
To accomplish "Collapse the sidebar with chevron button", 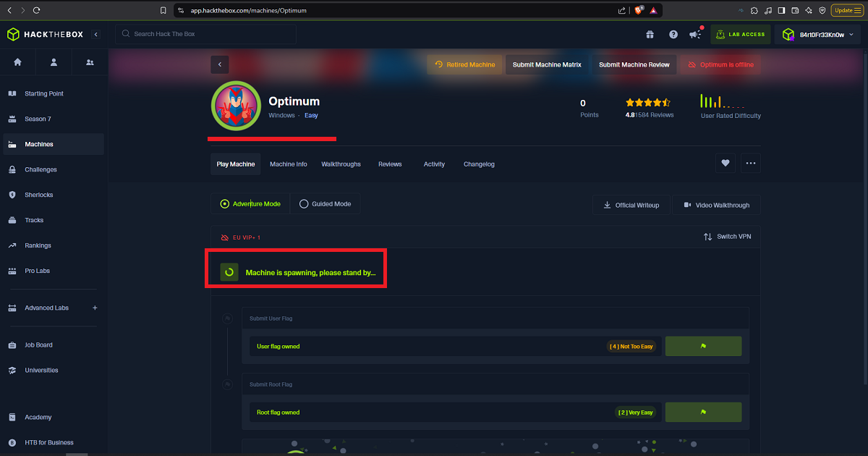I will pos(96,34).
